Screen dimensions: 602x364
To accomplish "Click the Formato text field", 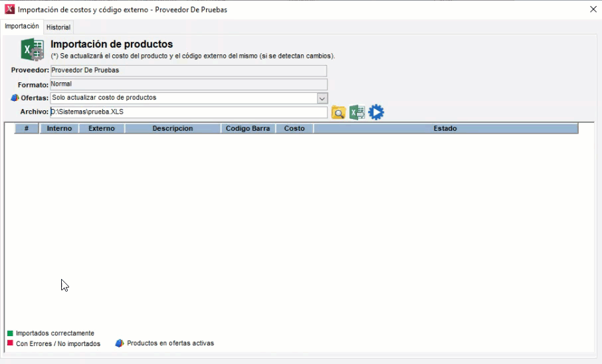I will pyautogui.click(x=189, y=84).
